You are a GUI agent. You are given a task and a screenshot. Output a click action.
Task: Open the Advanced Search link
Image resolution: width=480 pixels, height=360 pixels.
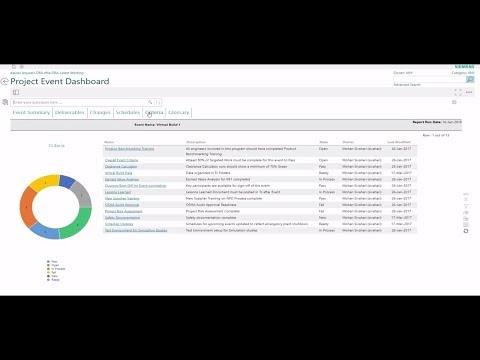pyautogui.click(x=407, y=85)
